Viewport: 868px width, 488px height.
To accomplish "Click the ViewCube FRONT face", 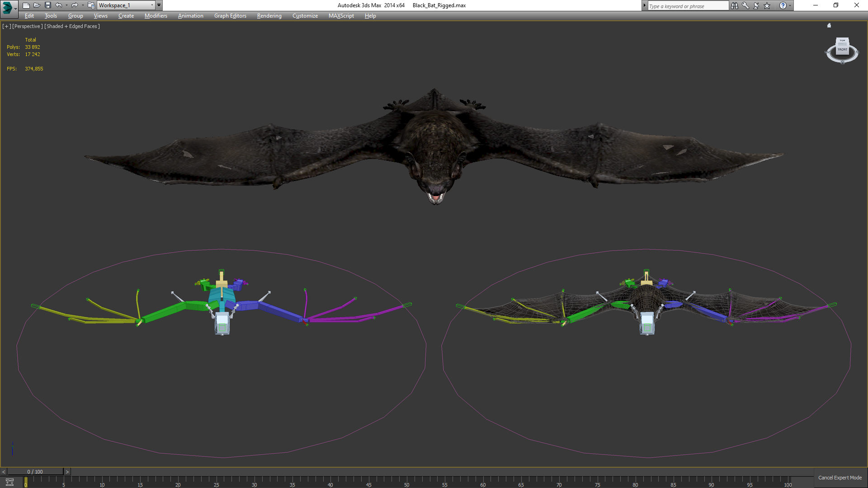I will (x=842, y=49).
